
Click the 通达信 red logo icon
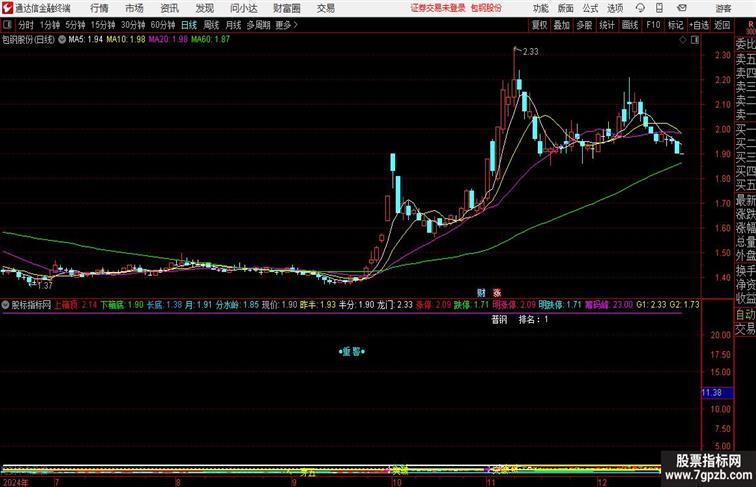click(7, 8)
